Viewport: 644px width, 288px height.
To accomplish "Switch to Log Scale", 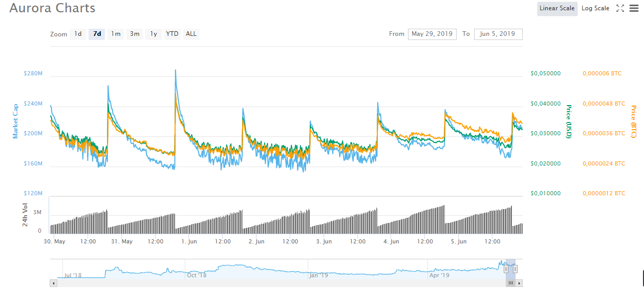I will pyautogui.click(x=595, y=9).
